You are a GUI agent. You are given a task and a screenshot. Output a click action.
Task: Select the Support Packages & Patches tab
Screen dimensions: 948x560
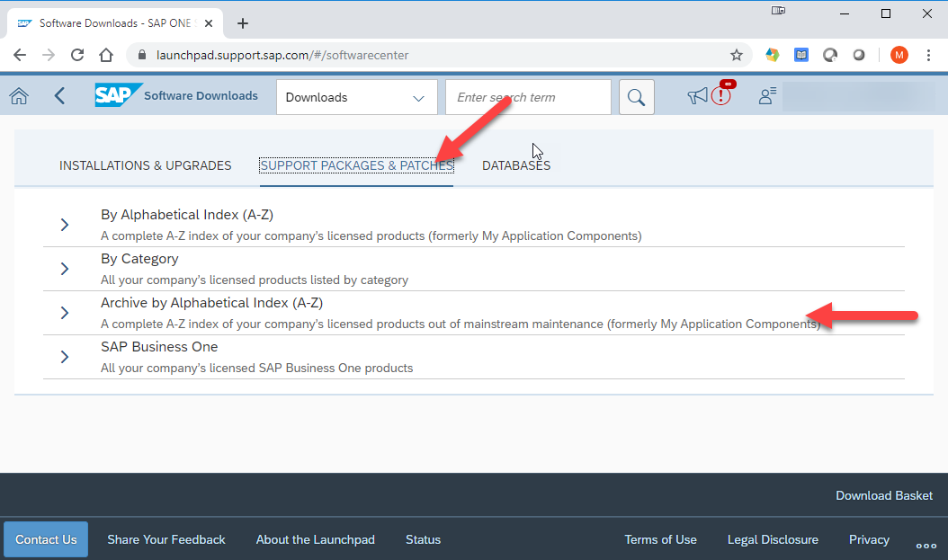pos(356,165)
